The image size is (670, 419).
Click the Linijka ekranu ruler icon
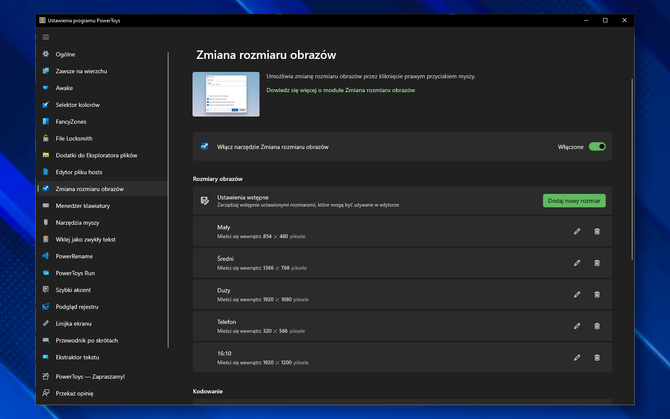click(x=46, y=323)
